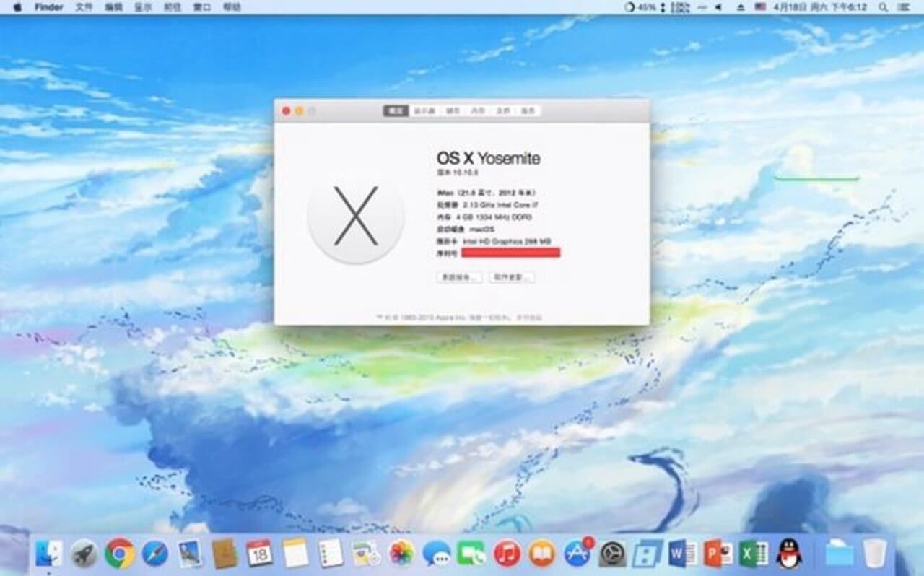This screenshot has width=924, height=576.
Task: Open the Trash in the Dock
Action: pyautogui.click(x=875, y=554)
